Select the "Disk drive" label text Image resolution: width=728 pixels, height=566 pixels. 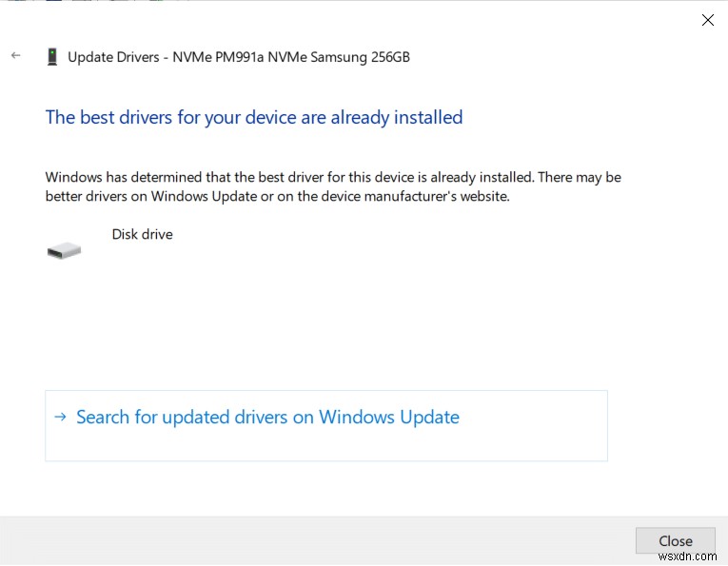pos(142,234)
